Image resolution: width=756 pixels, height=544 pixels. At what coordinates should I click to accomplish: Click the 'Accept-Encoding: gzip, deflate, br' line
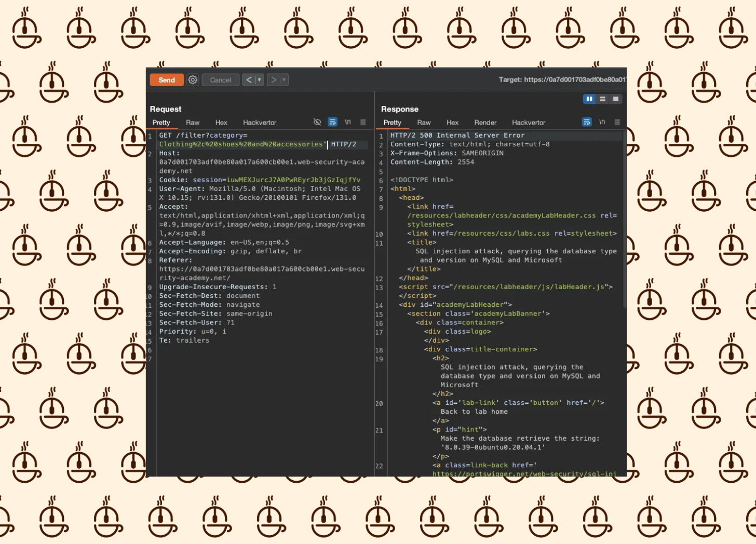[231, 251]
